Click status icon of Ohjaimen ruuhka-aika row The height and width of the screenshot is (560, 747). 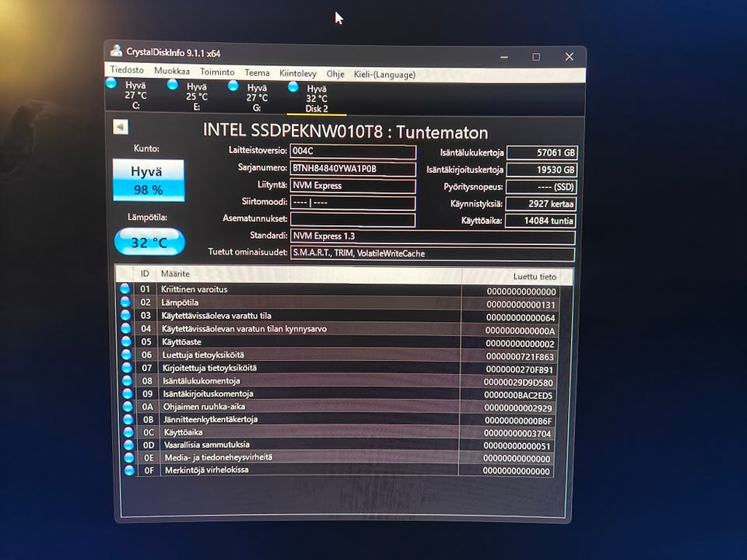coord(128,406)
